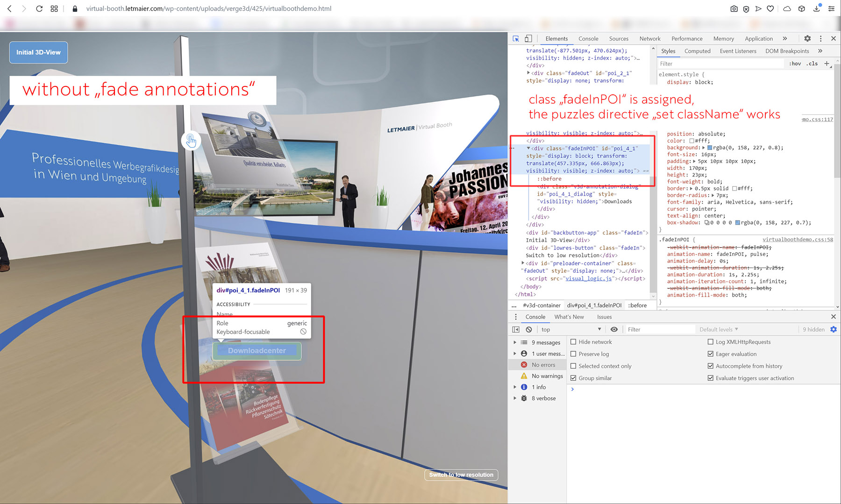841x504 pixels.
Task: Expand the 9 messages group
Action: coord(515,342)
